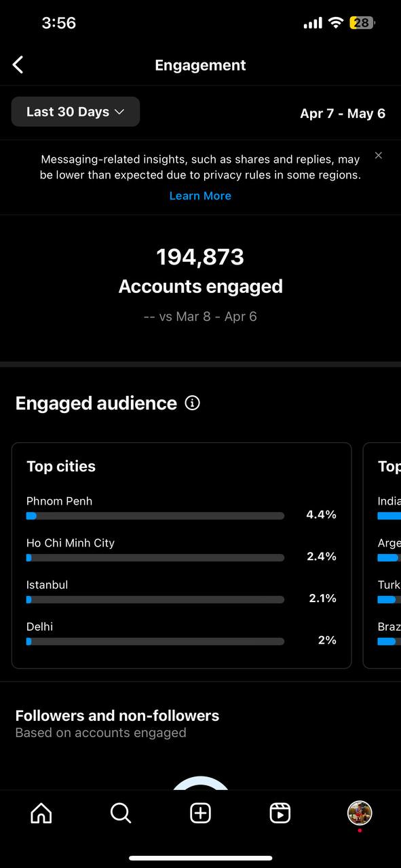This screenshot has height=868, width=401.
Task: Select the Ho Chi Minh City bar
Action: 155,558
